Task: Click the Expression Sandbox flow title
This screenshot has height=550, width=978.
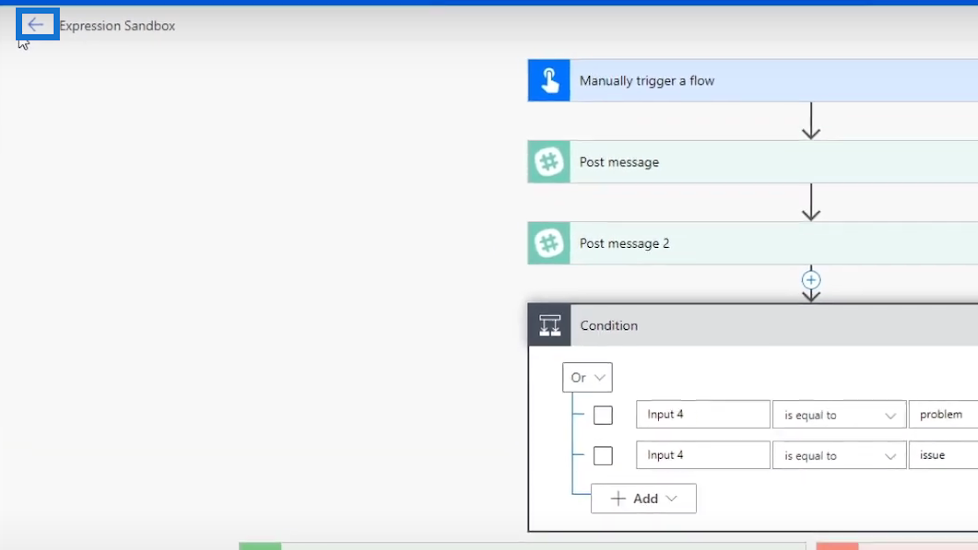Action: pos(117,26)
